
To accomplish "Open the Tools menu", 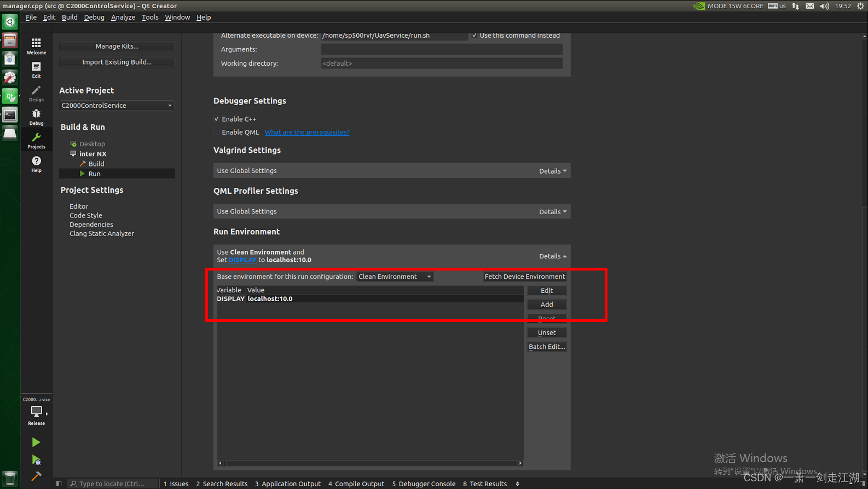I will pyautogui.click(x=150, y=17).
